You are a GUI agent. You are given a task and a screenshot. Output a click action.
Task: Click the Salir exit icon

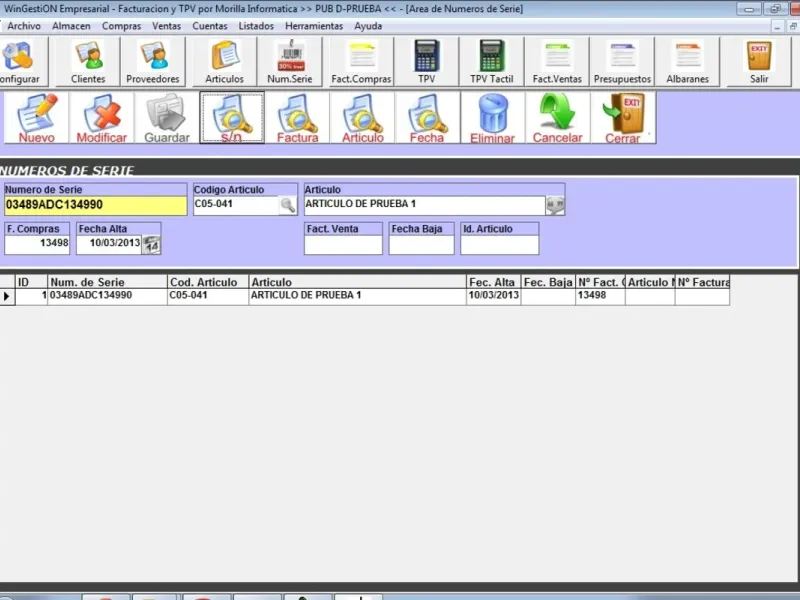pyautogui.click(x=759, y=62)
